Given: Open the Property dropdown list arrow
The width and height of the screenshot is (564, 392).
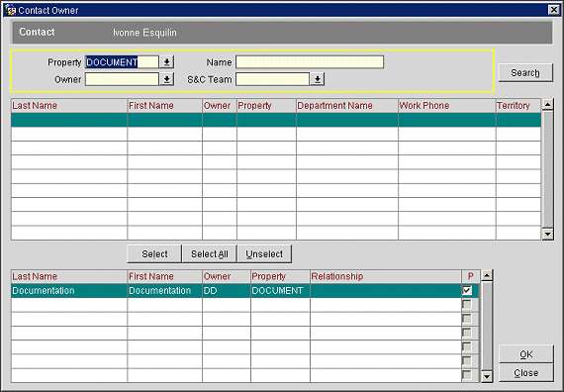Looking at the screenshot, I should tap(166, 62).
